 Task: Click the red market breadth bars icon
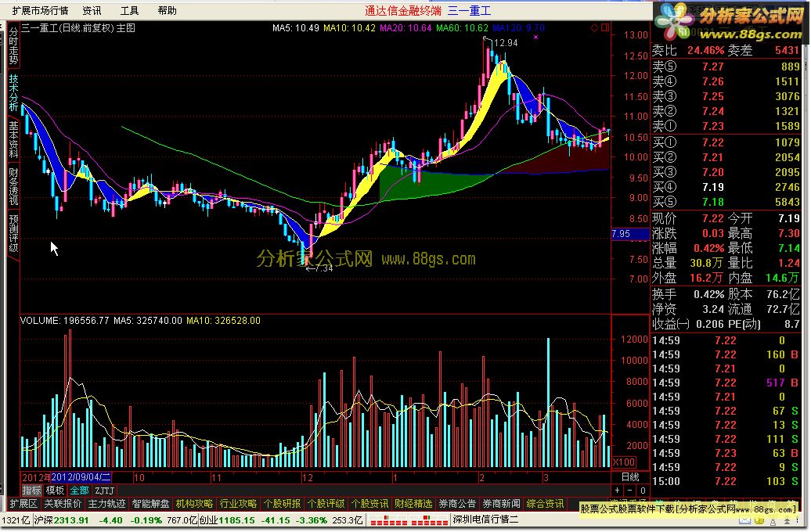click(x=409, y=520)
